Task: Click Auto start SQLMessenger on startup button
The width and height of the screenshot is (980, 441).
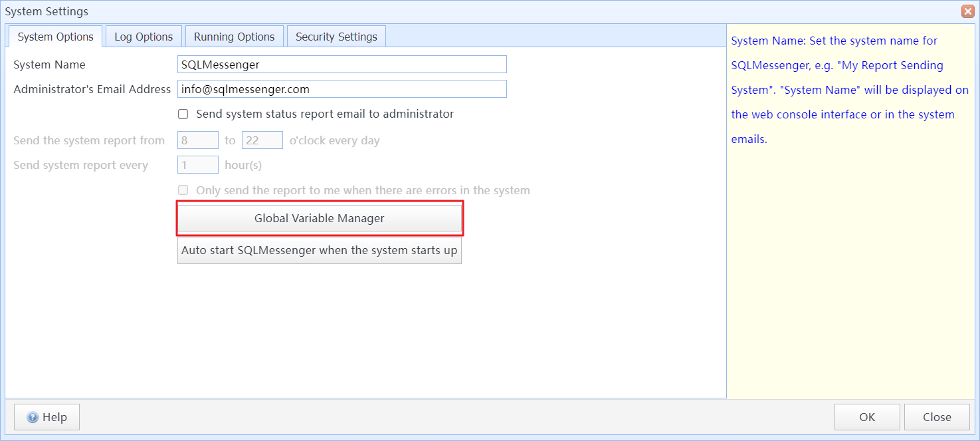Action: click(x=320, y=251)
